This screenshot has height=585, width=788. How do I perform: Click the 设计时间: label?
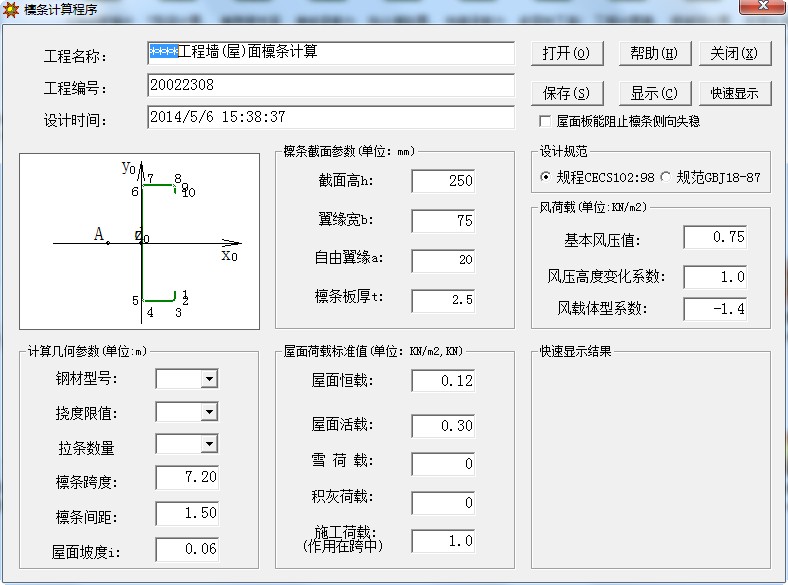point(75,121)
